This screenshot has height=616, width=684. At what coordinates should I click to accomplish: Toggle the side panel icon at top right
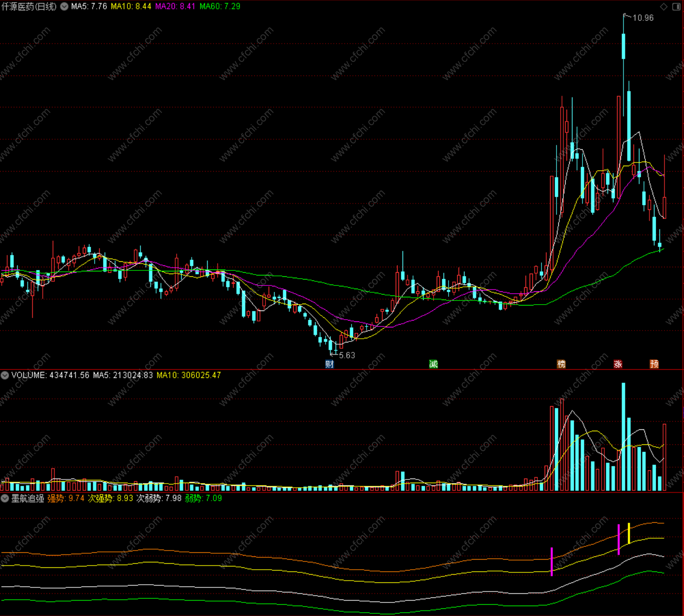(676, 6)
